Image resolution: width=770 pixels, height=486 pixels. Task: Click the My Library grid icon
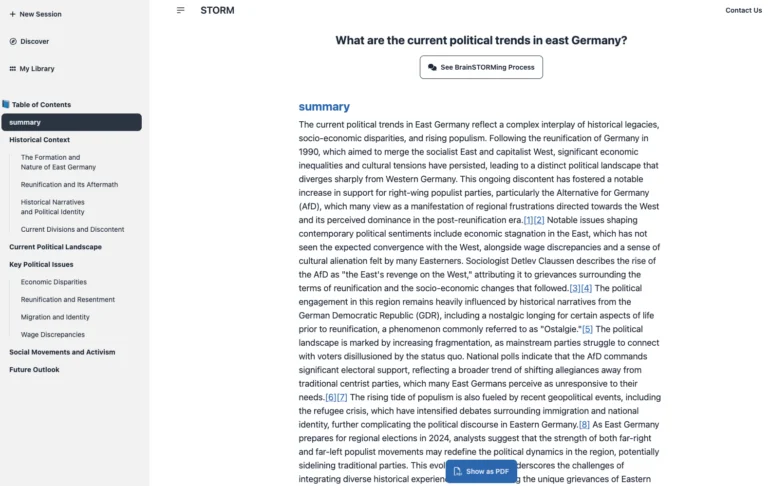(13, 69)
